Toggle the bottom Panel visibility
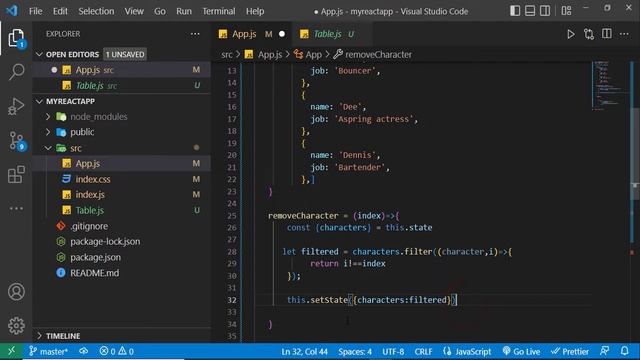The image size is (640, 360). click(530, 11)
